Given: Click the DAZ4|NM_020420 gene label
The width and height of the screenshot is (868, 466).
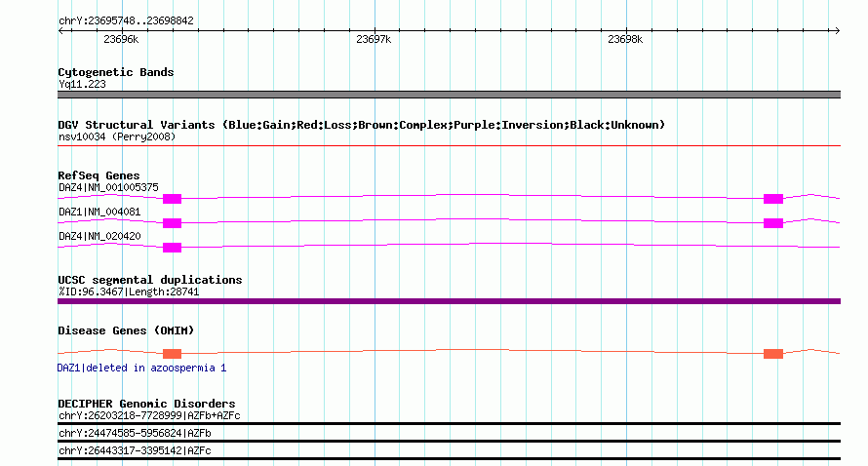Looking at the screenshot, I should [x=99, y=236].
